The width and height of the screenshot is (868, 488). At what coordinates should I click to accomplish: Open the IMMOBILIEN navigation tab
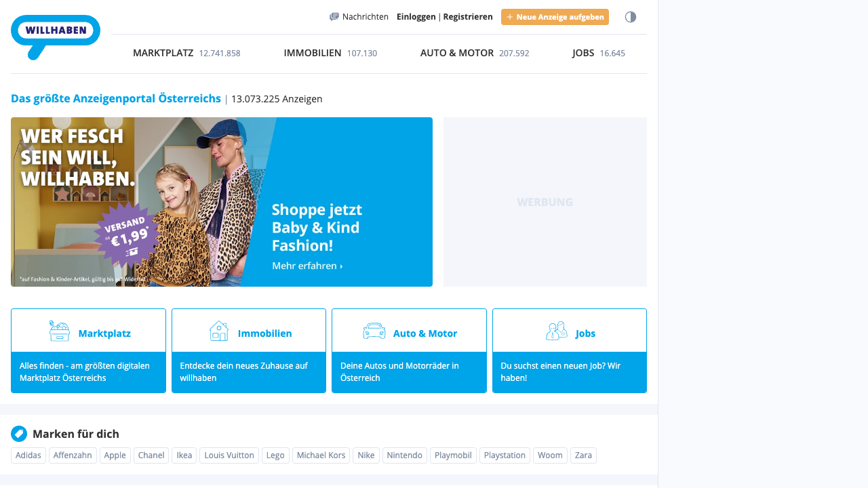click(x=330, y=53)
